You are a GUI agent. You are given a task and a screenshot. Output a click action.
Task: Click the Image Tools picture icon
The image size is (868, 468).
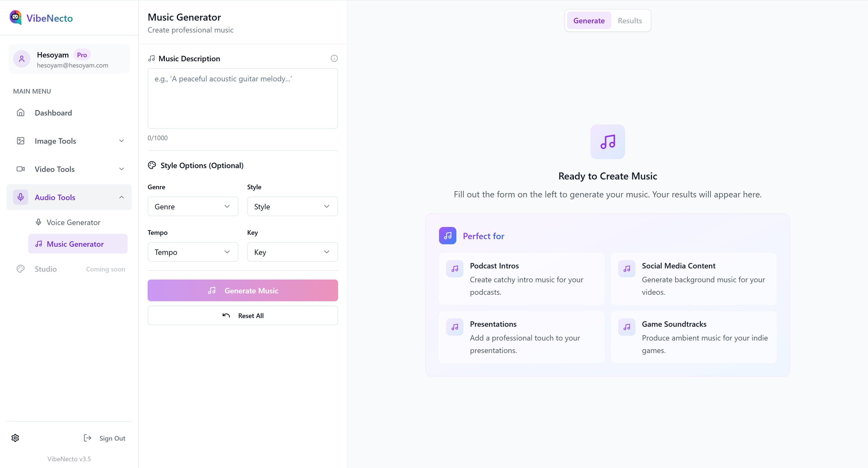coord(21,141)
